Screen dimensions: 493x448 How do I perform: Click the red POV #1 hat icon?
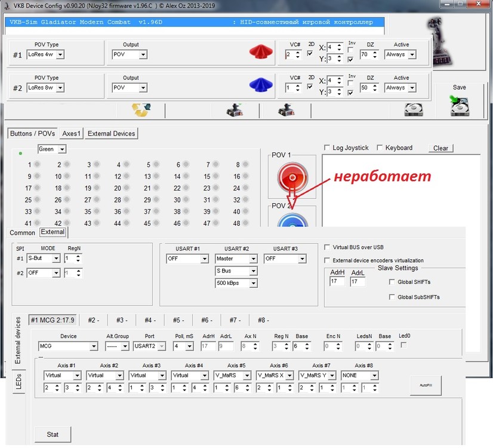pyautogui.click(x=261, y=51)
